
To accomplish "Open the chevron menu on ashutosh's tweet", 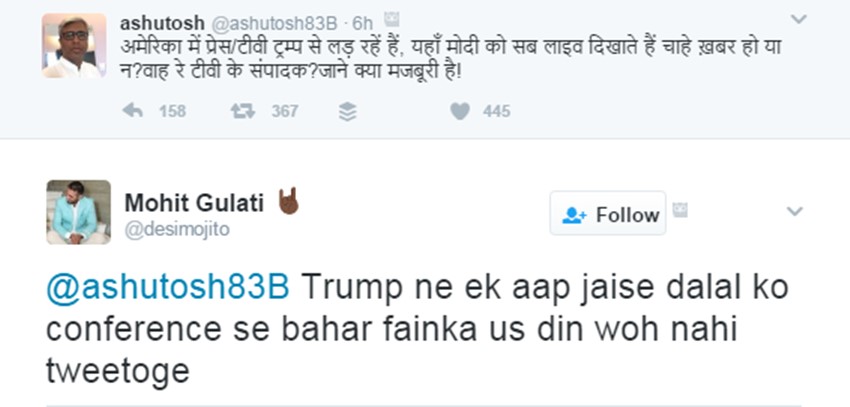I will click(x=798, y=19).
